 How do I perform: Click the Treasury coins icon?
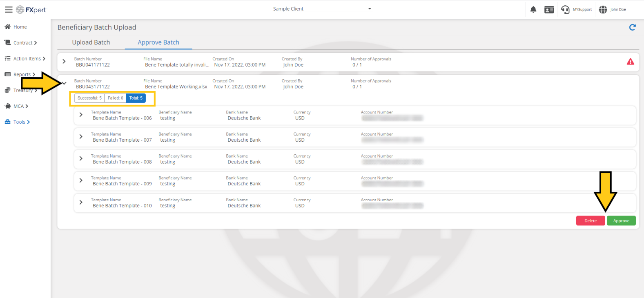pyautogui.click(x=7, y=90)
